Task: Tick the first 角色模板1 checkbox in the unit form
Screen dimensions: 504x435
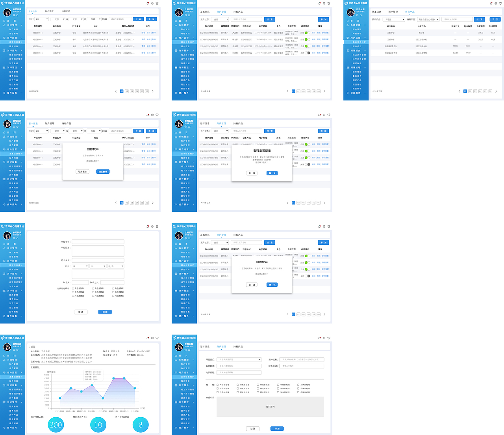Action: tap(73, 288)
